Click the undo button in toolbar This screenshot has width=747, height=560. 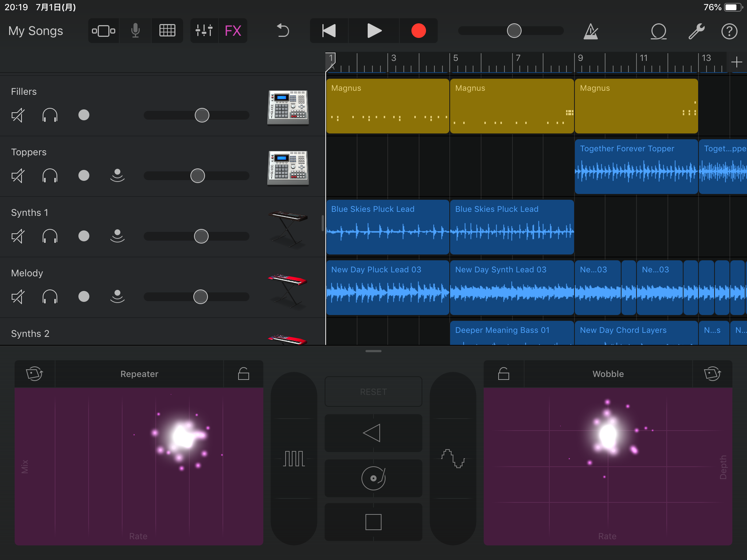282,31
